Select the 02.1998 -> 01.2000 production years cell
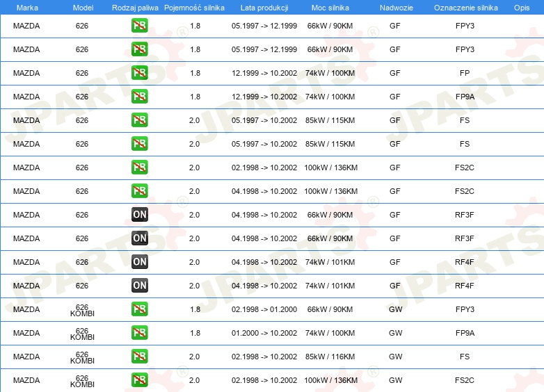Image resolution: width=544 pixels, height=392 pixels. (x=264, y=309)
